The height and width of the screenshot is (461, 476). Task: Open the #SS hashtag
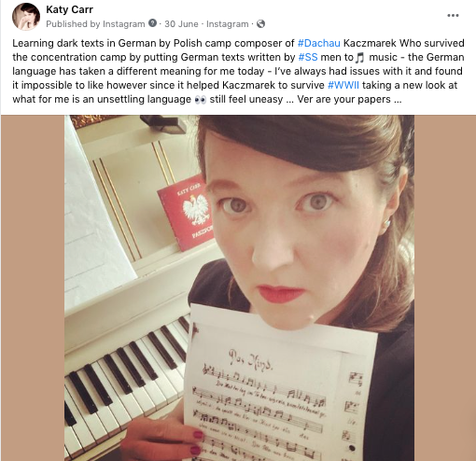[x=308, y=57]
